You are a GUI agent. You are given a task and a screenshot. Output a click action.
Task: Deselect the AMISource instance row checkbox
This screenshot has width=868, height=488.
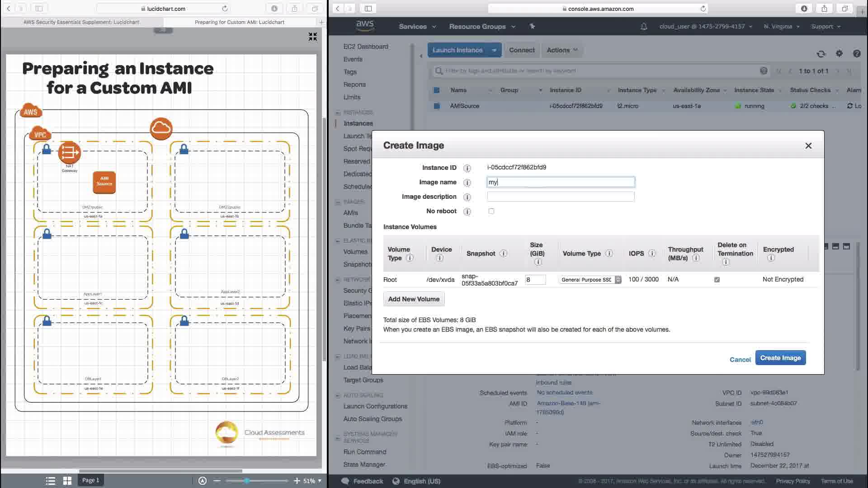pyautogui.click(x=437, y=106)
